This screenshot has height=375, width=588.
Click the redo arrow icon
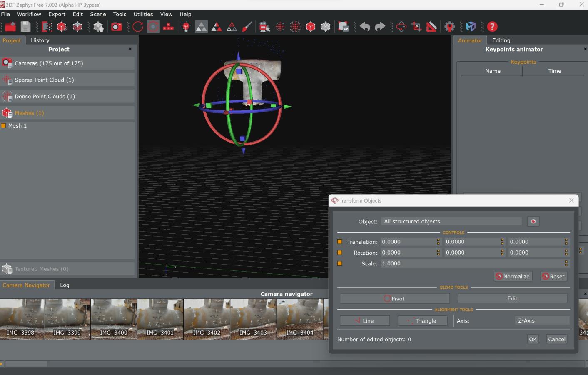click(x=380, y=27)
